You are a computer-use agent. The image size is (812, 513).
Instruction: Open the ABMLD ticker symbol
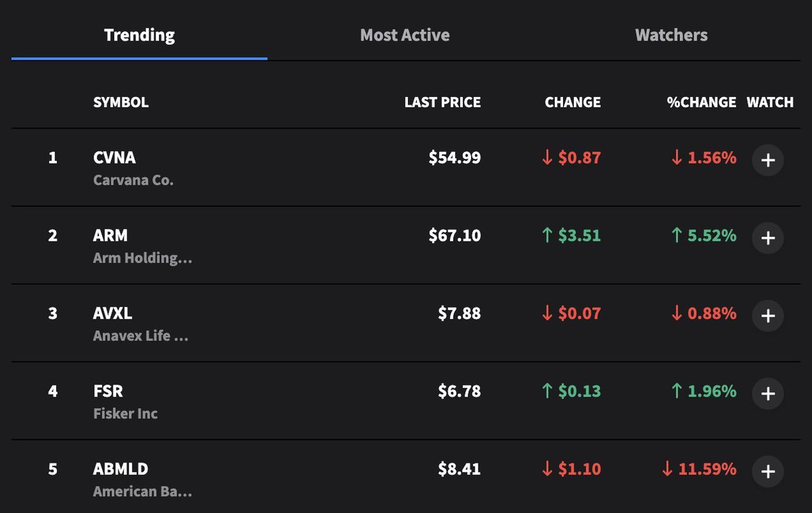point(120,469)
